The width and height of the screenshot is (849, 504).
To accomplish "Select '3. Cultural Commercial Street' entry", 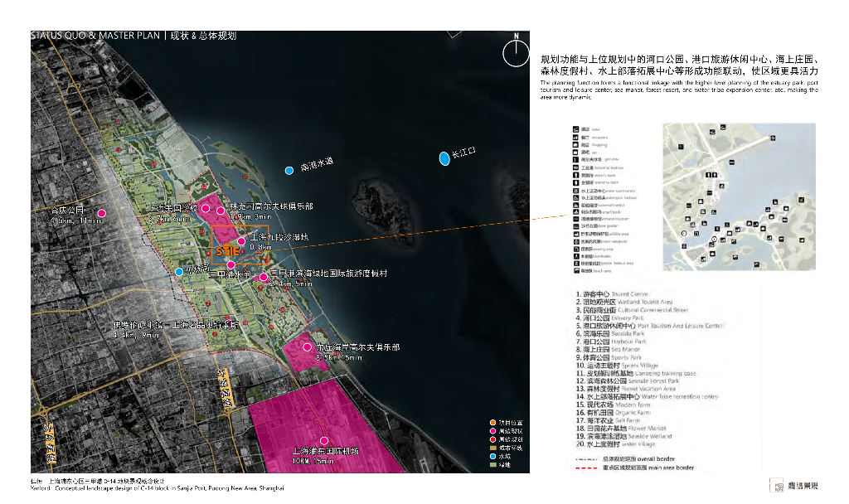I will [x=632, y=310].
